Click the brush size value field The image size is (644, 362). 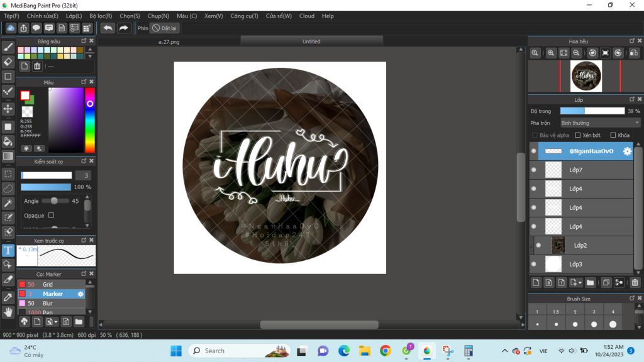[x=84, y=175]
